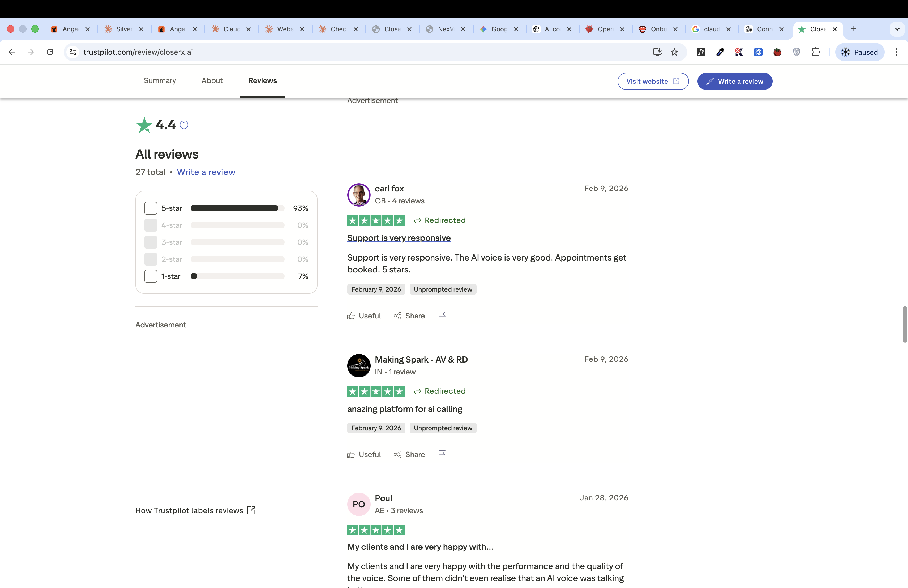Click the install app icon in address bar
Screen dimensions: 908x588
coord(657,52)
